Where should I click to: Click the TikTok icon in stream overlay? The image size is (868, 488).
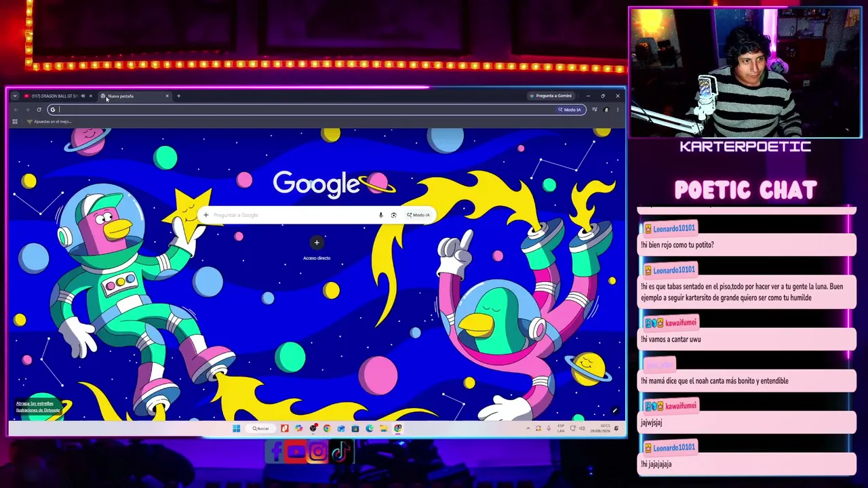point(340,451)
